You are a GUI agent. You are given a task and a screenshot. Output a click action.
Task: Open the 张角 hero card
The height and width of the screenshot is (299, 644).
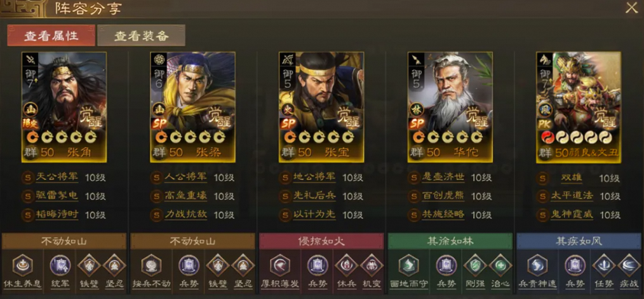[64, 107]
